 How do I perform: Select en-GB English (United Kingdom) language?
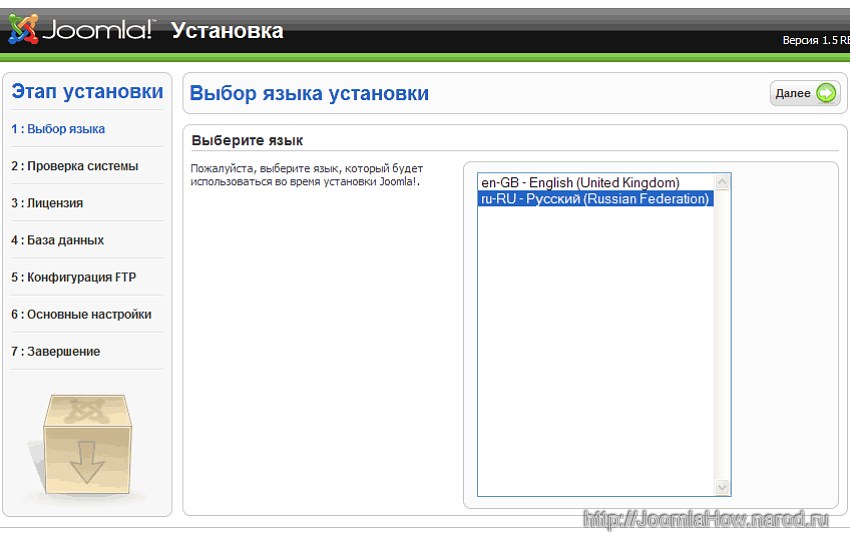pos(595,183)
